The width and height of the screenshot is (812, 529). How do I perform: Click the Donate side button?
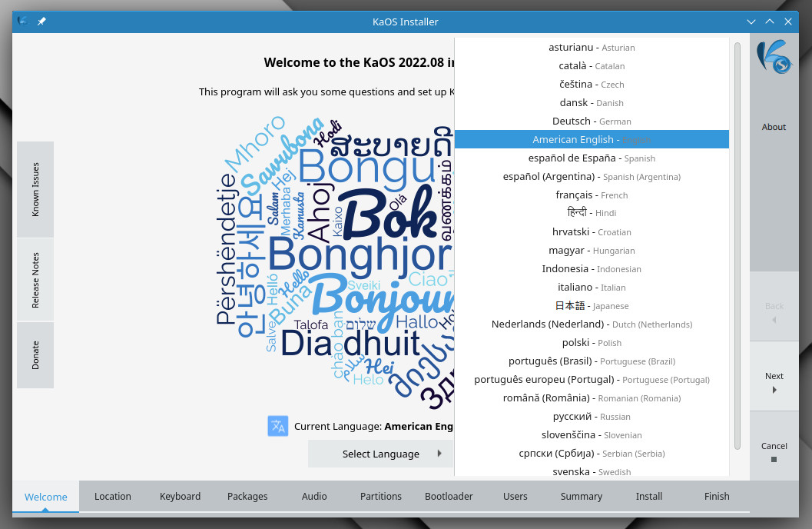click(x=35, y=355)
